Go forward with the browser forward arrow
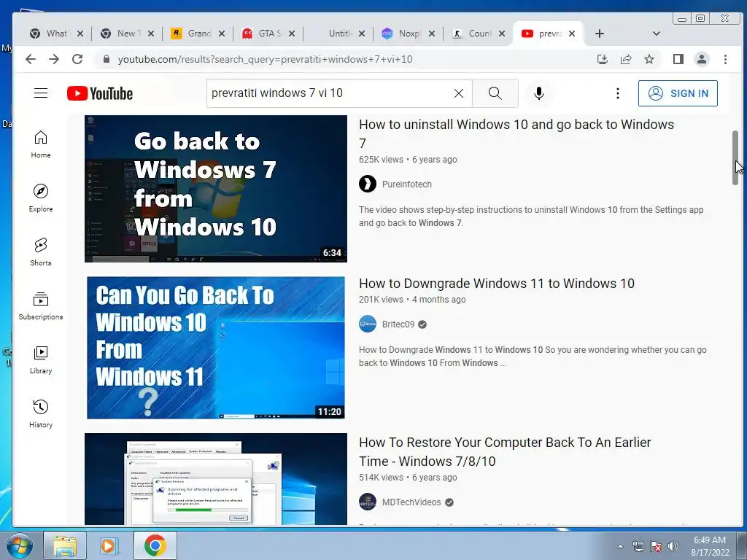This screenshot has width=747, height=560. [x=54, y=59]
